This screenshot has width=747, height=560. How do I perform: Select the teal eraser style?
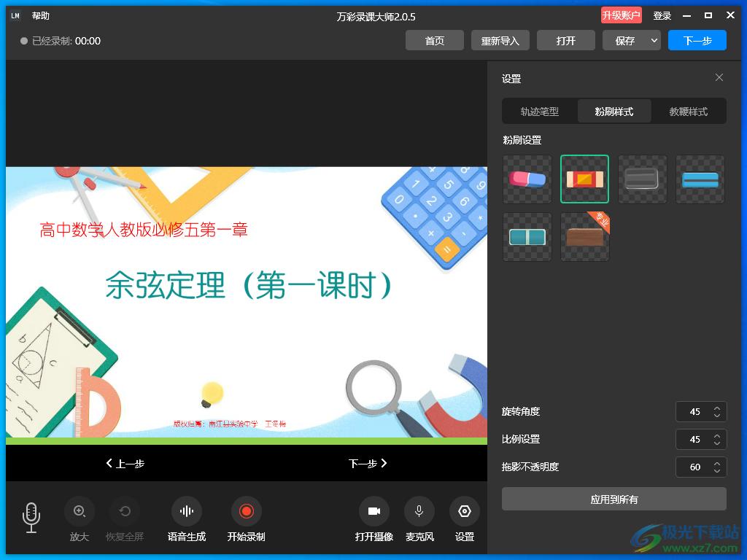(x=527, y=237)
